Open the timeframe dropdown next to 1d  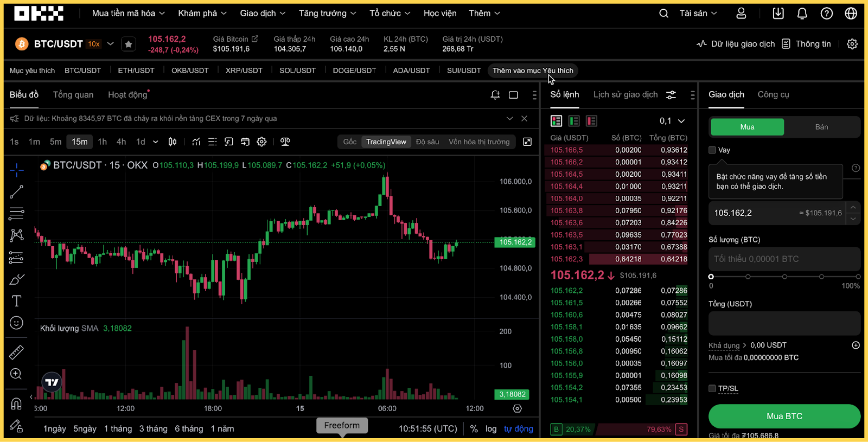[155, 142]
